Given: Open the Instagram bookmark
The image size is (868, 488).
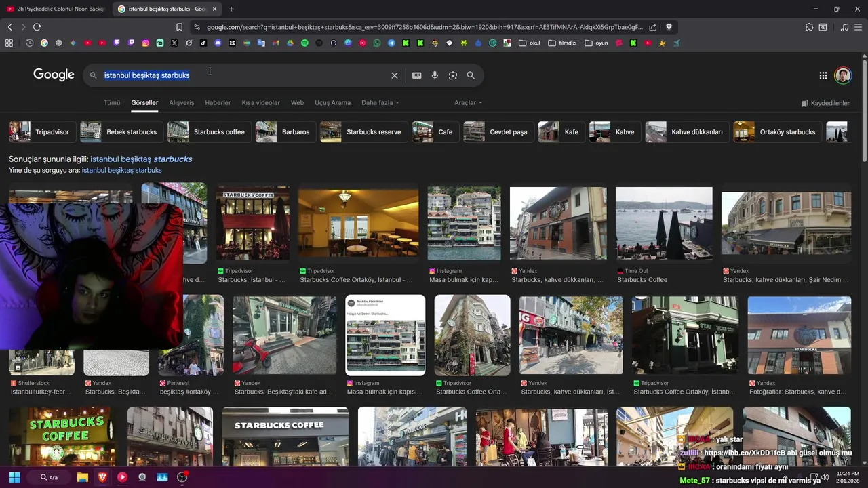Looking at the screenshot, I should tap(145, 43).
